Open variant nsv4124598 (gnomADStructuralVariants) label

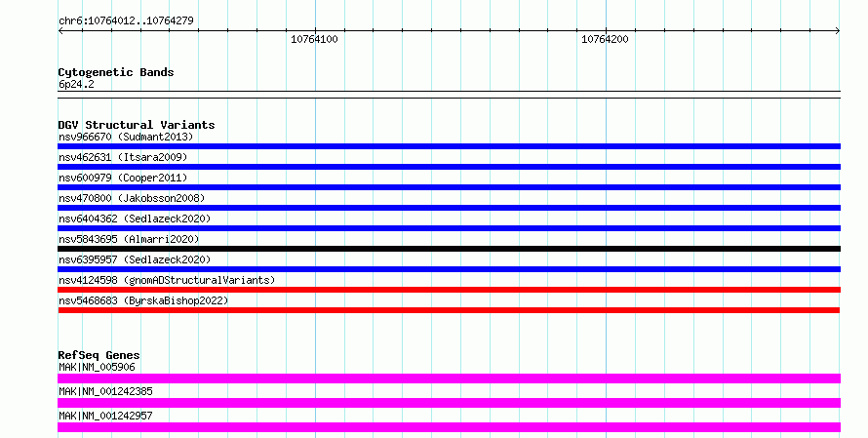[x=167, y=280]
